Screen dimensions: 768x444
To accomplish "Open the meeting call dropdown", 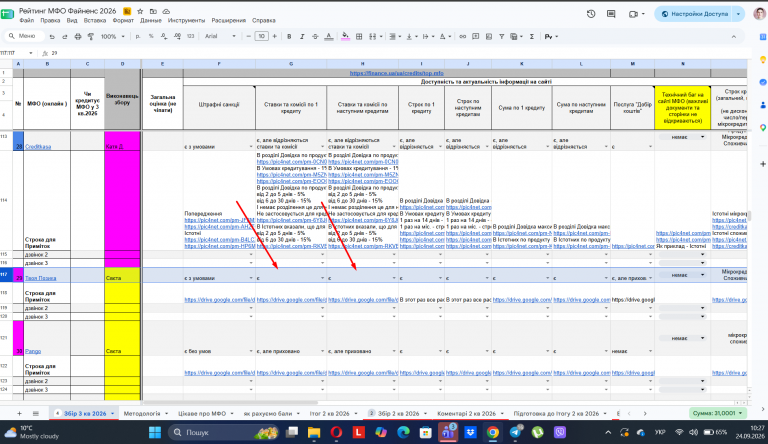I will point(643,14).
